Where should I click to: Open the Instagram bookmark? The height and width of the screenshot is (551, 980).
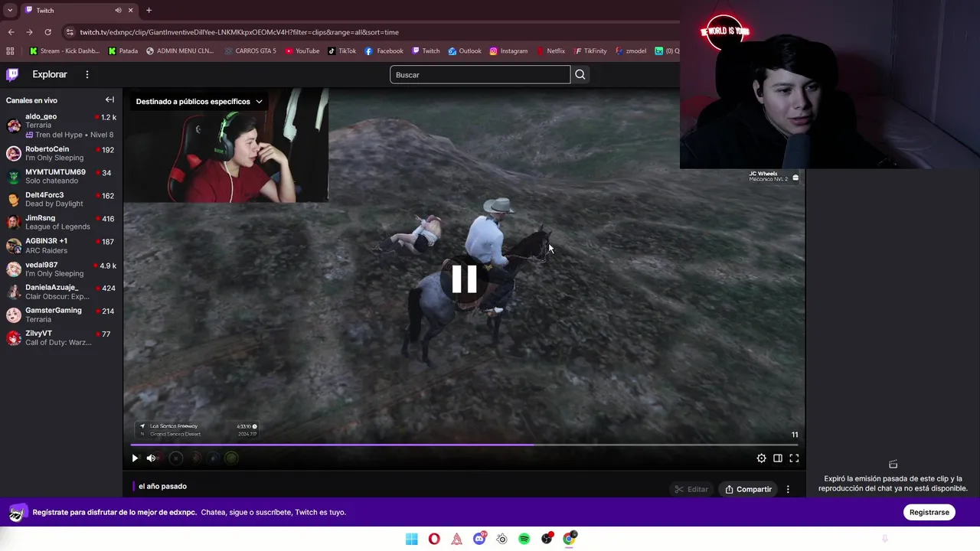click(x=508, y=51)
